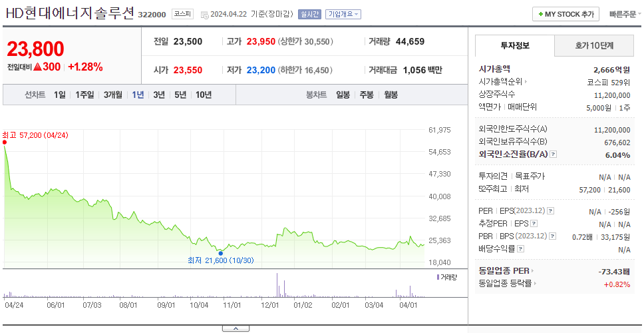Show the 월봉 candlestick chart
This screenshot has width=644, height=333.
tap(391, 95)
